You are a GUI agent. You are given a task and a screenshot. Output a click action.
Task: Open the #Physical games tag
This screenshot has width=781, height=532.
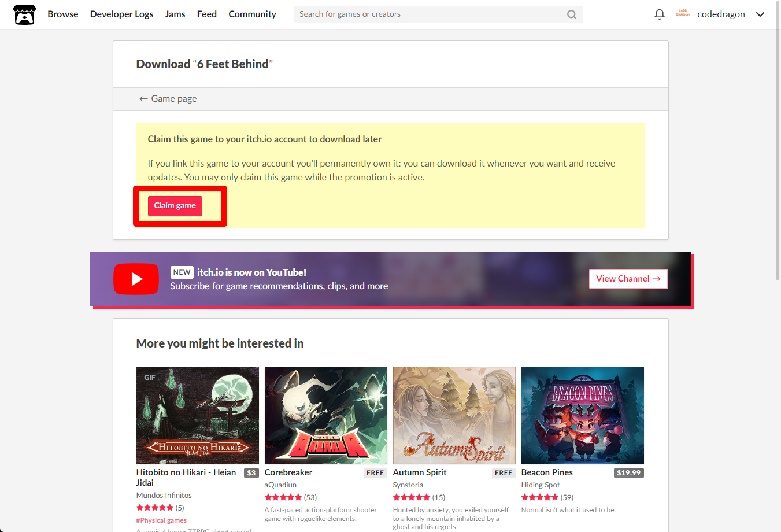pyautogui.click(x=161, y=520)
